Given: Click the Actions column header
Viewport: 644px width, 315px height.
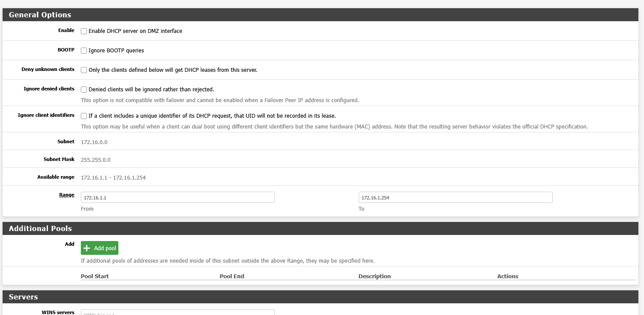Looking at the screenshot, I should (x=507, y=276).
